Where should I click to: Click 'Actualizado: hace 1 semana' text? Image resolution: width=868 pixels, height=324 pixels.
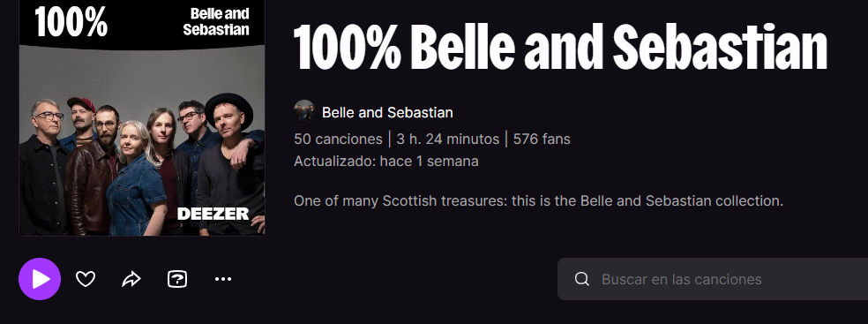[386, 162]
